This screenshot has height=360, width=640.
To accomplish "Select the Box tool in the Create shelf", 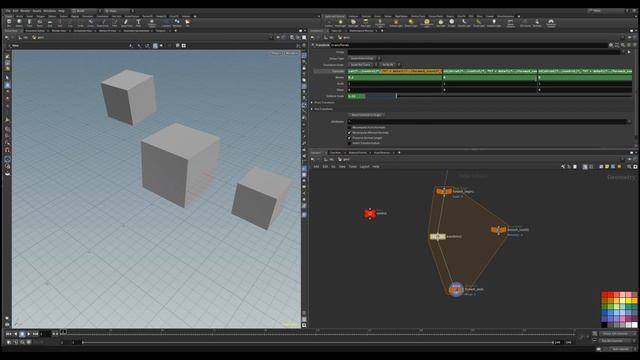I will click(9, 23).
